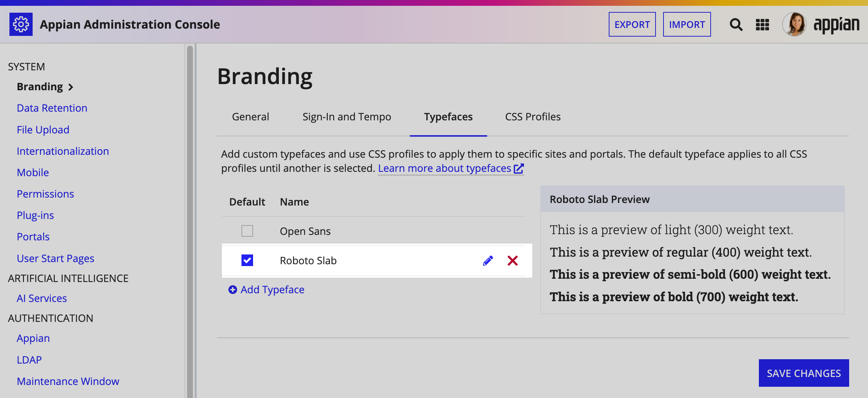Screen dimensions: 868x398
Task: Click the plus icon beside Add Typeface
Action: 233,290
